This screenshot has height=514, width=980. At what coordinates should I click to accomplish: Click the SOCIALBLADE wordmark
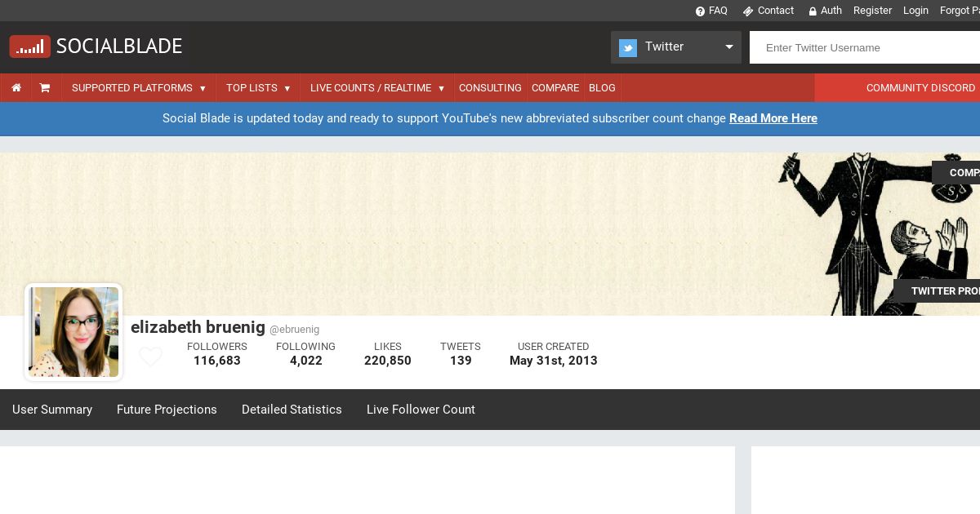(x=119, y=47)
